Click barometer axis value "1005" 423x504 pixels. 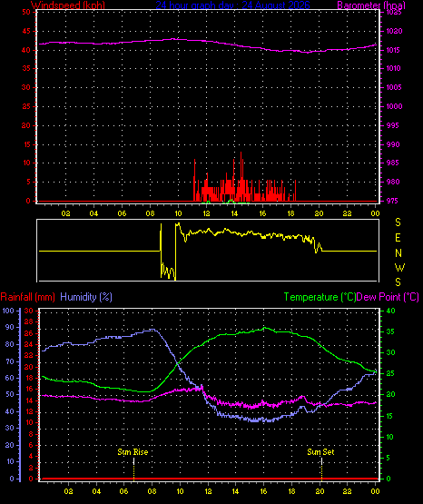coord(394,87)
